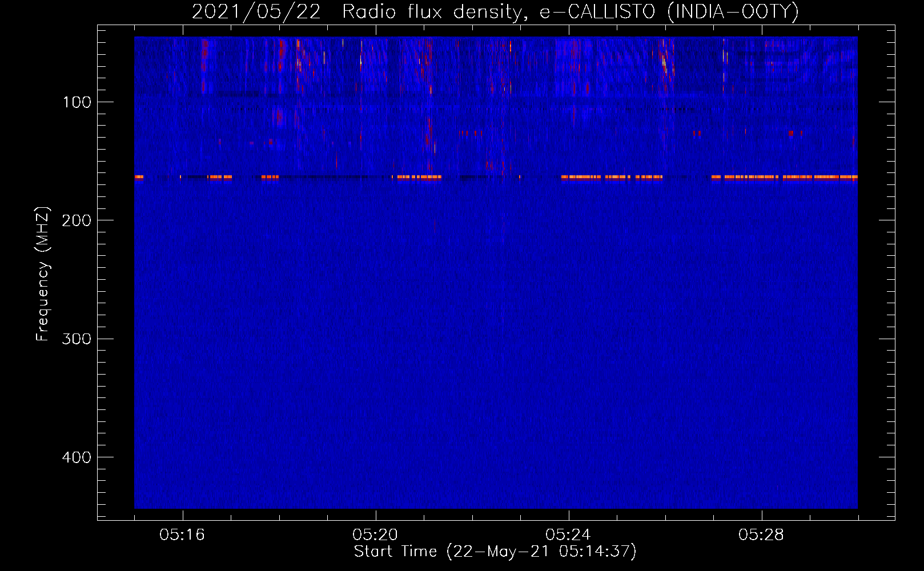Click the plot title '2021/05/22 Radio flux density'

[495, 11]
